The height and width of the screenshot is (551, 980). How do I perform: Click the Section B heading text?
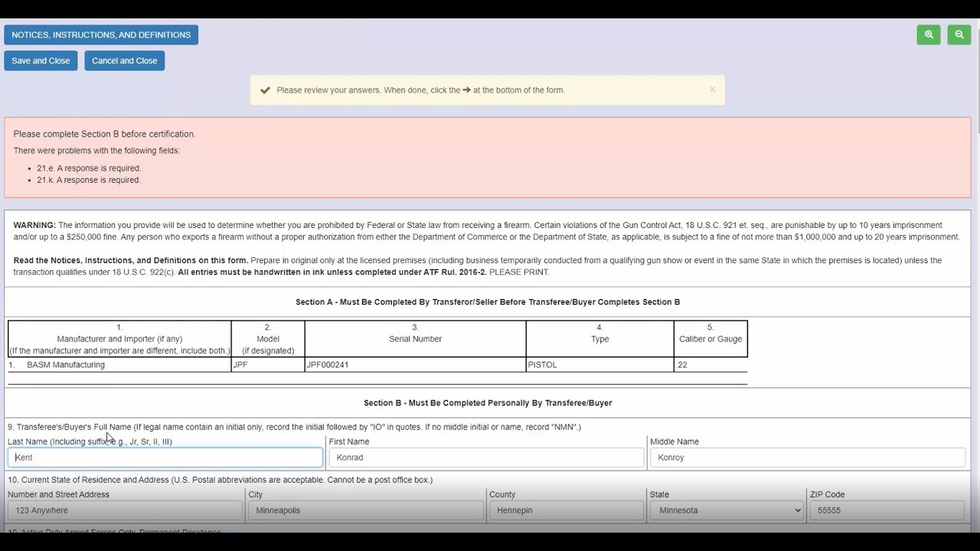coord(488,403)
